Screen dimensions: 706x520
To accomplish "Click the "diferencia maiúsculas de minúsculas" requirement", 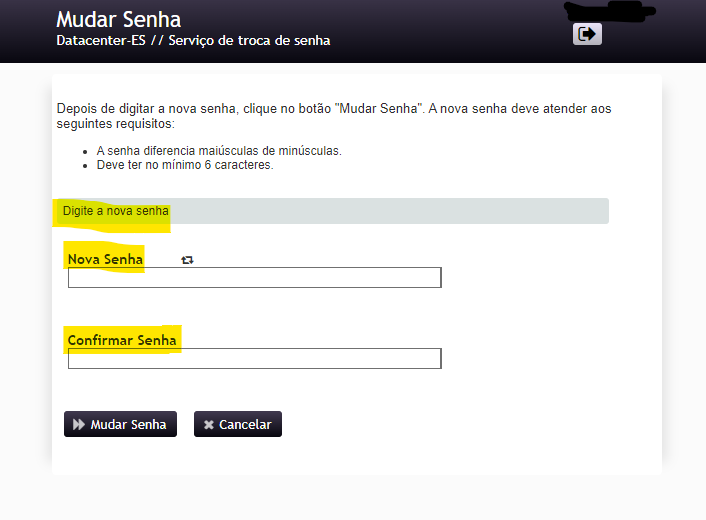I will (219, 151).
